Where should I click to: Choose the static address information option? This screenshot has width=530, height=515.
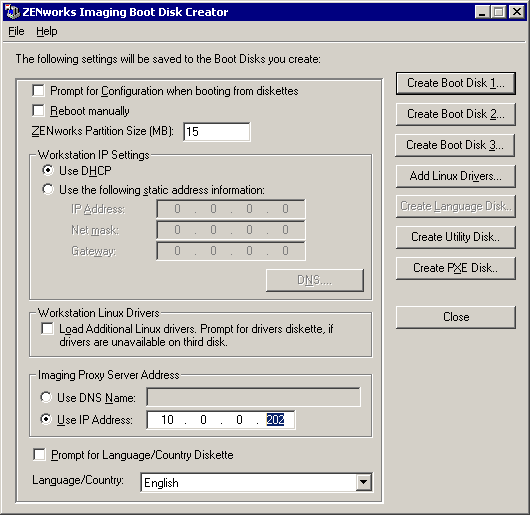[48, 189]
